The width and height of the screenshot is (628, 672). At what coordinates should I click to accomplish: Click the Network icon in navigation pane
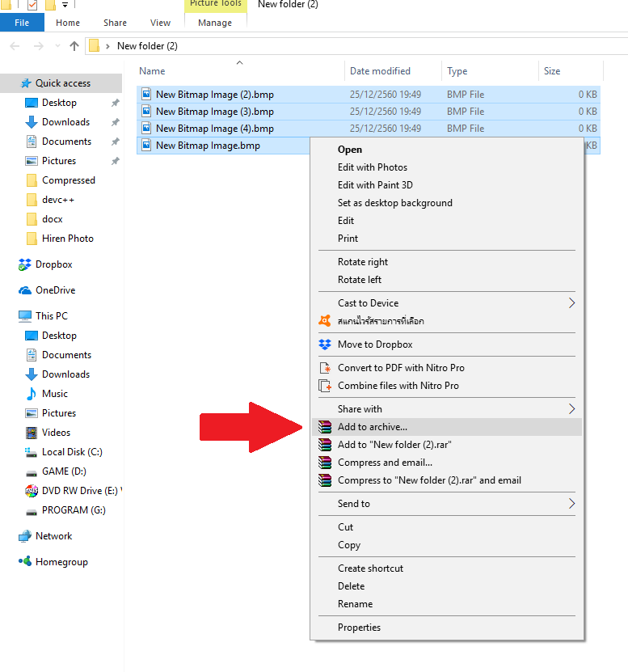click(x=25, y=535)
